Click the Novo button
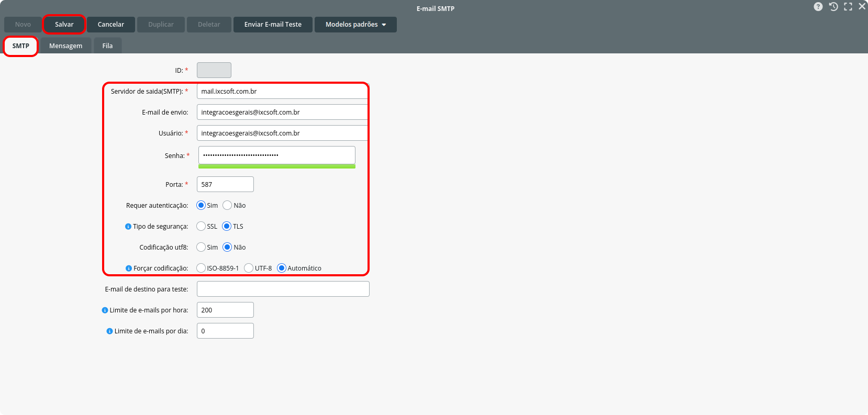 (23, 25)
